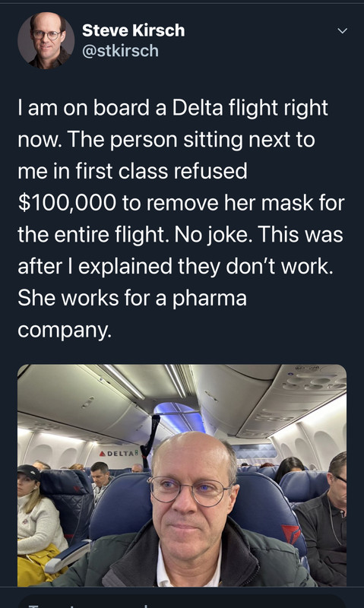Screen dimensions: 364x608
Task: Open the @stkirsch handle link
Action: [x=120, y=51]
